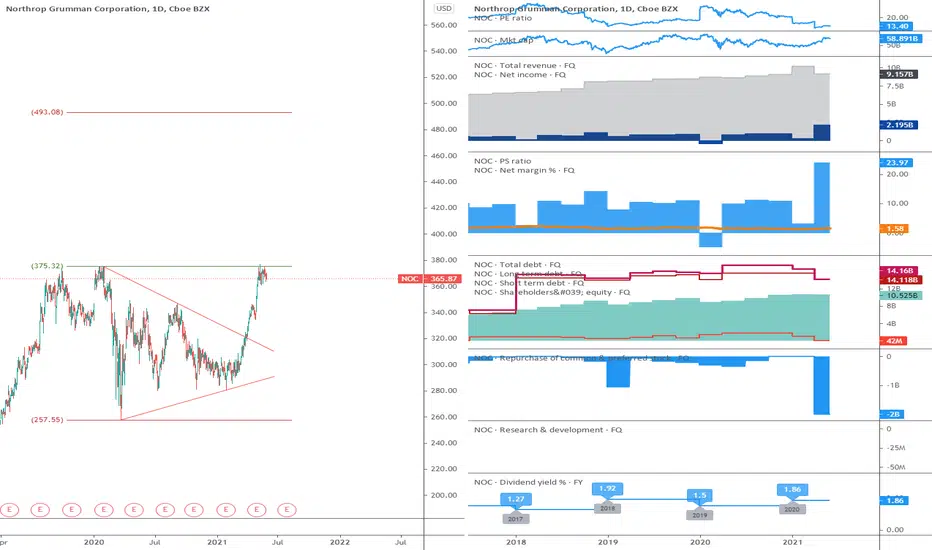Click the 23.97 net margin value label
Screen dimensions: 932x550
[x=896, y=162]
